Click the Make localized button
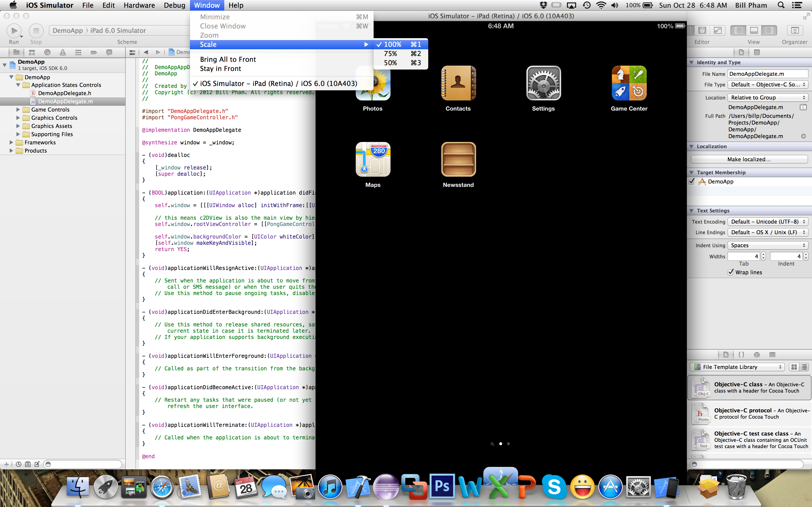This screenshot has height=507, width=812. coord(749,159)
